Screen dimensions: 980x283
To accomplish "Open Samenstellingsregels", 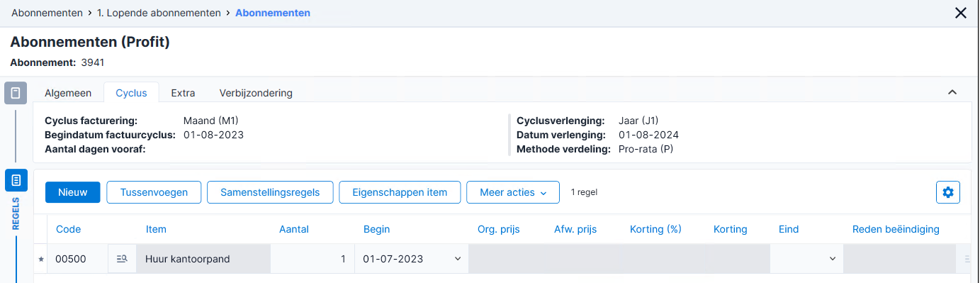I will coord(270,192).
